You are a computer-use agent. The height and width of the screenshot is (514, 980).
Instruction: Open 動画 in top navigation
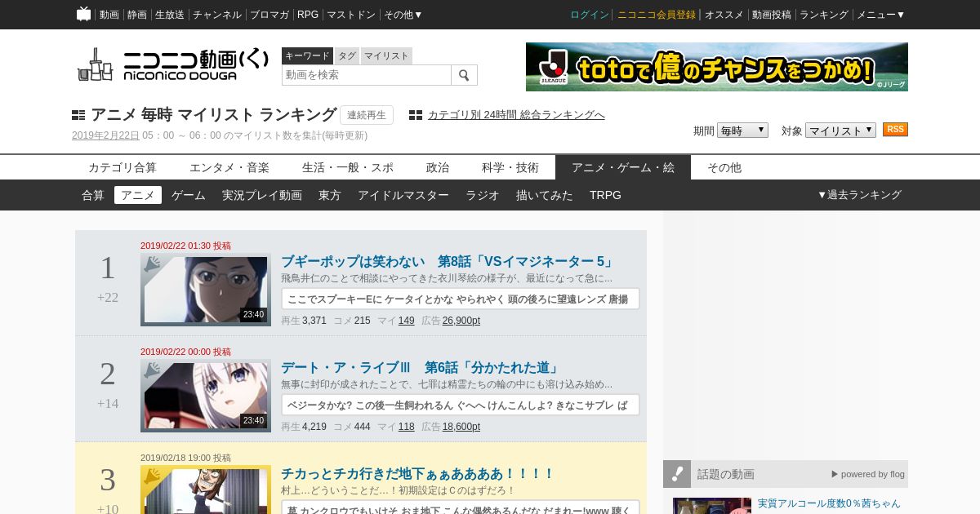click(109, 15)
